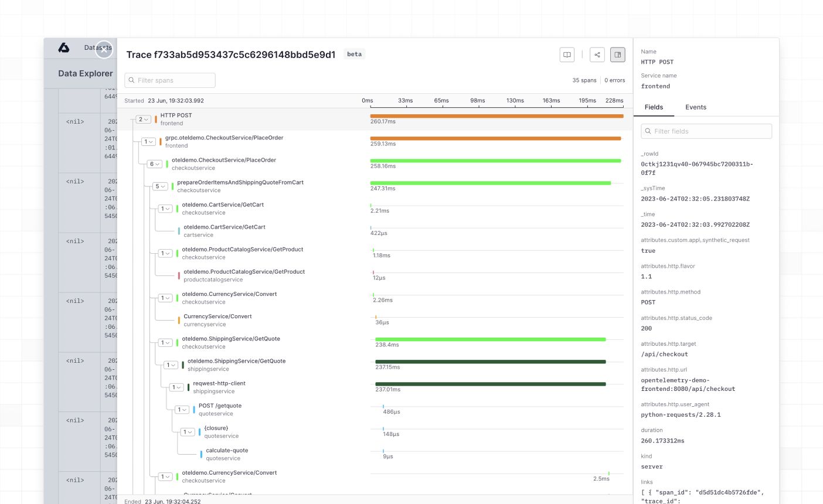Click the http.target value /api/checkout

click(665, 354)
